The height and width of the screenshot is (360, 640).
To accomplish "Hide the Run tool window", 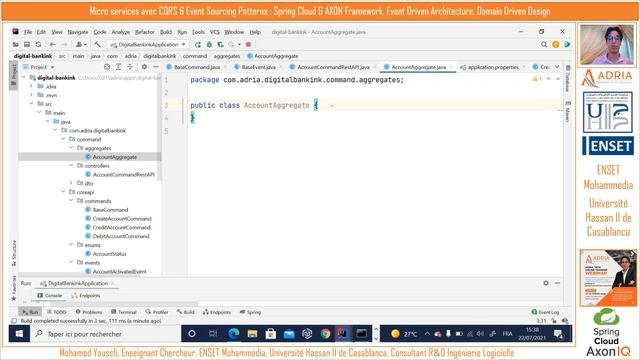I will 557,283.
